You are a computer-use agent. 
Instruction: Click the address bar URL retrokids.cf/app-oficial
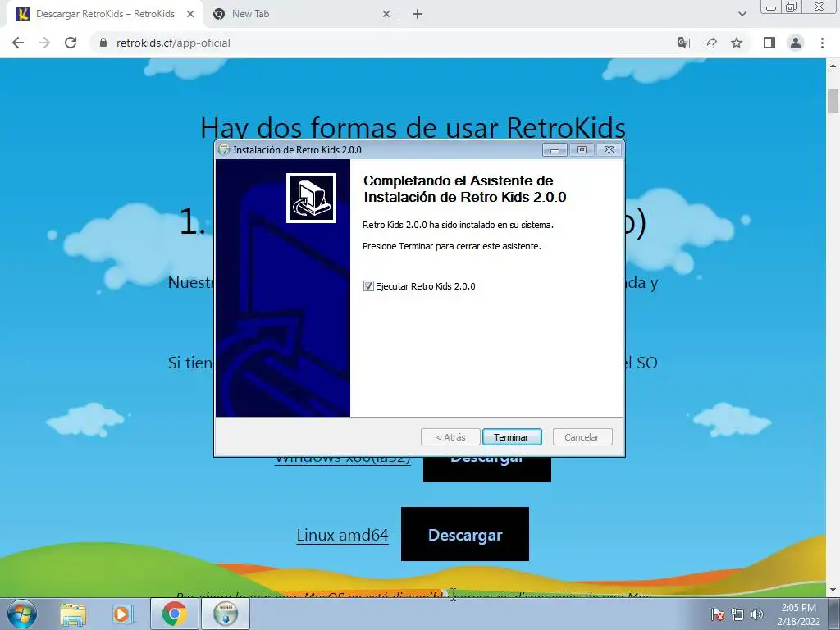[173, 43]
